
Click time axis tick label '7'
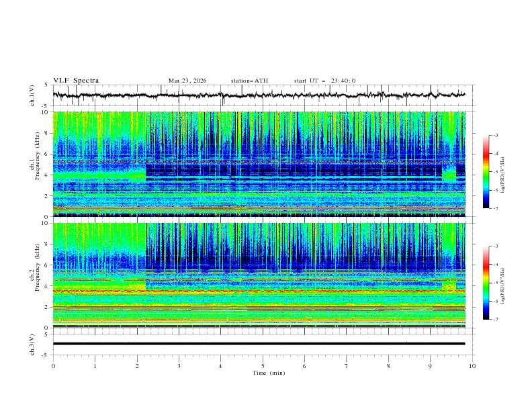point(347,366)
